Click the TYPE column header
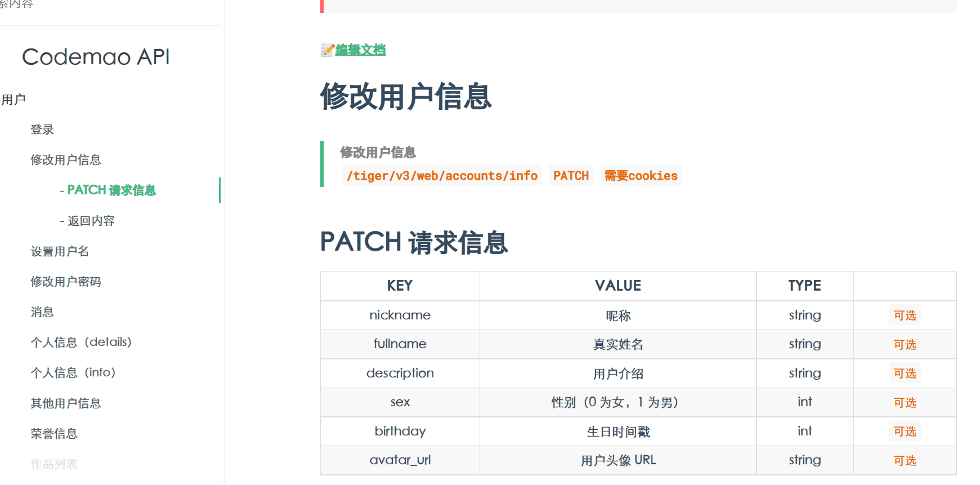 (805, 286)
